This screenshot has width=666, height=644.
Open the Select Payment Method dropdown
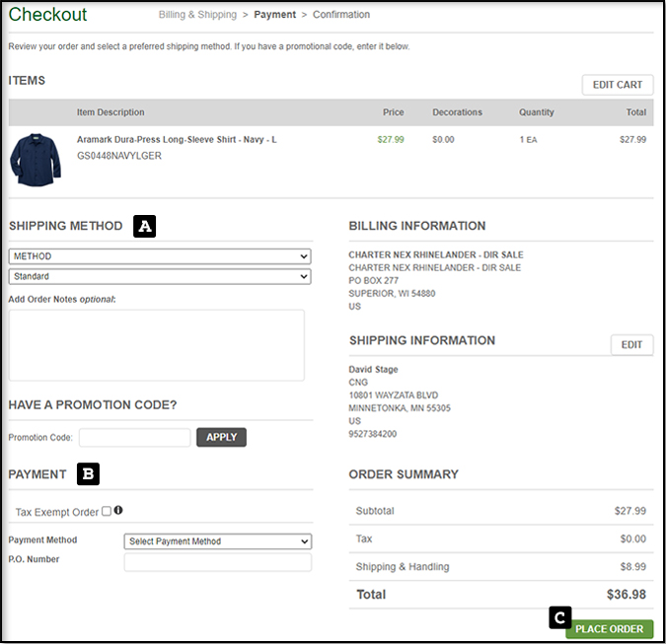[217, 541]
